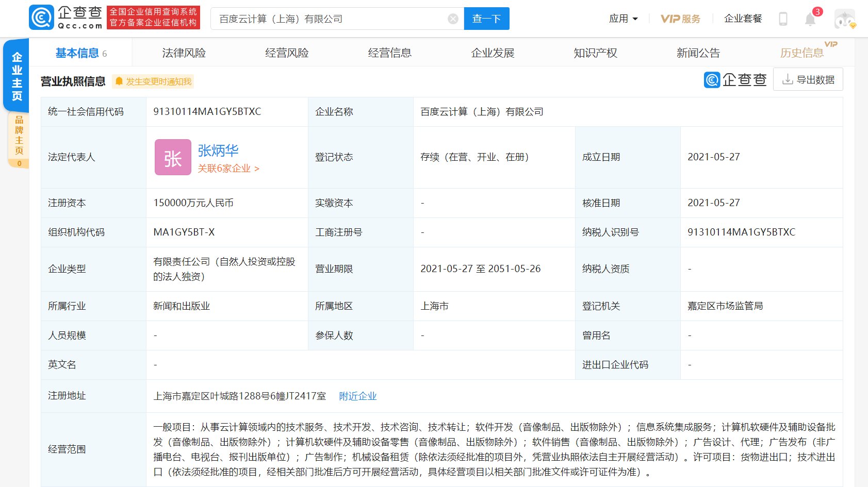Expand the 应用 dropdown menu
This screenshot has height=487, width=868.
[623, 19]
